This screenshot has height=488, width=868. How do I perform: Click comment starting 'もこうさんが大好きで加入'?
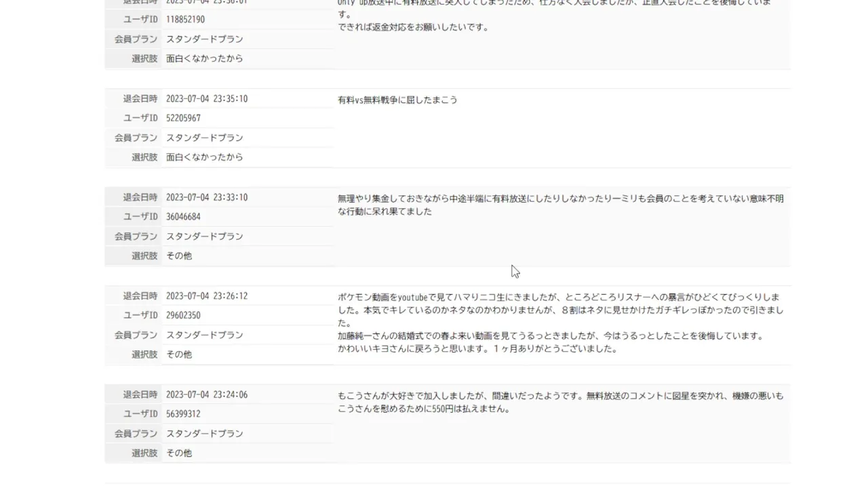[561, 402]
